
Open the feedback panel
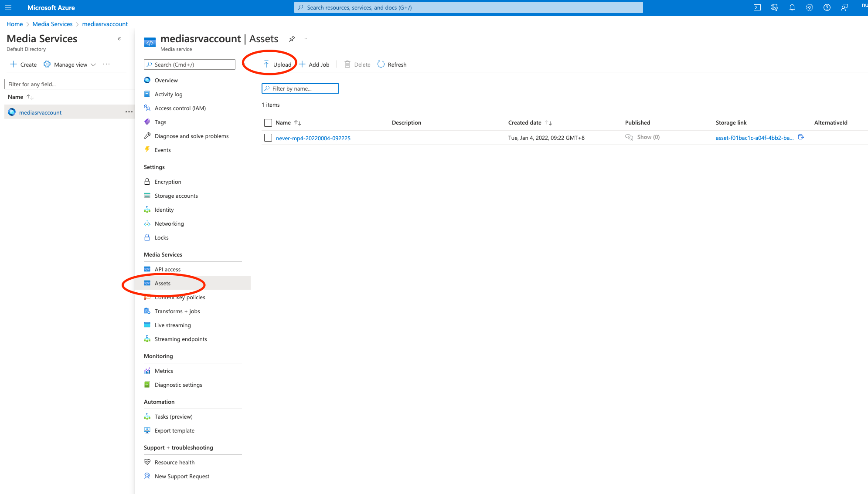tap(844, 7)
